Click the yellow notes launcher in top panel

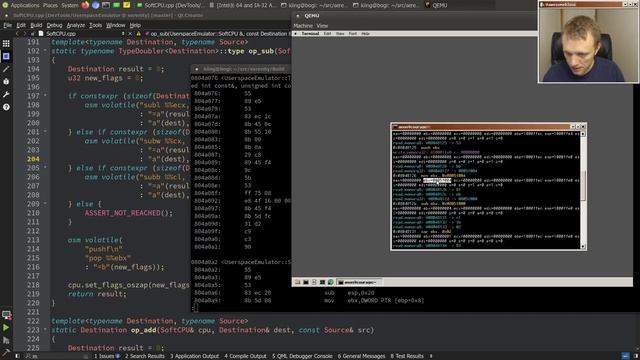click(127, 5)
